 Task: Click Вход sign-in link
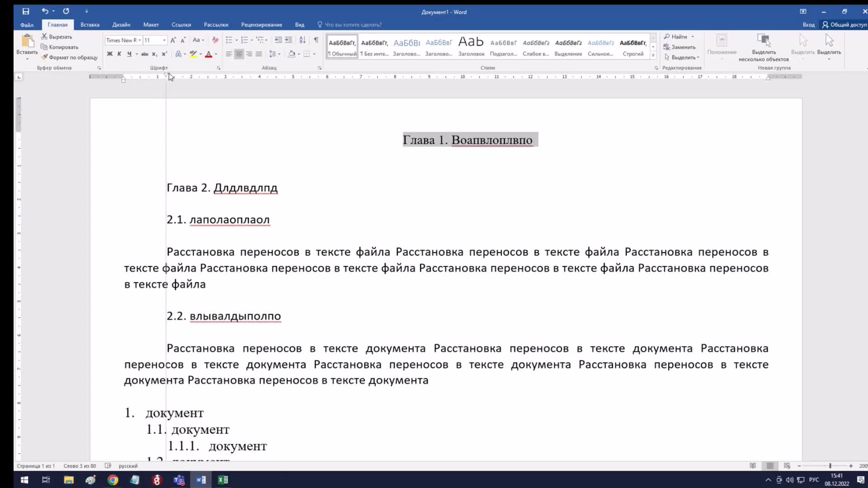pos(808,25)
